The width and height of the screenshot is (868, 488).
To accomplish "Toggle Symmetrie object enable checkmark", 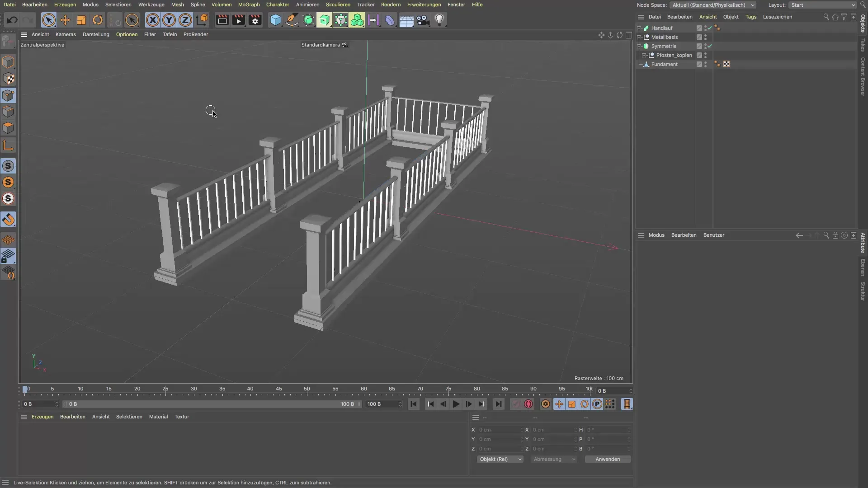I will click(x=710, y=46).
